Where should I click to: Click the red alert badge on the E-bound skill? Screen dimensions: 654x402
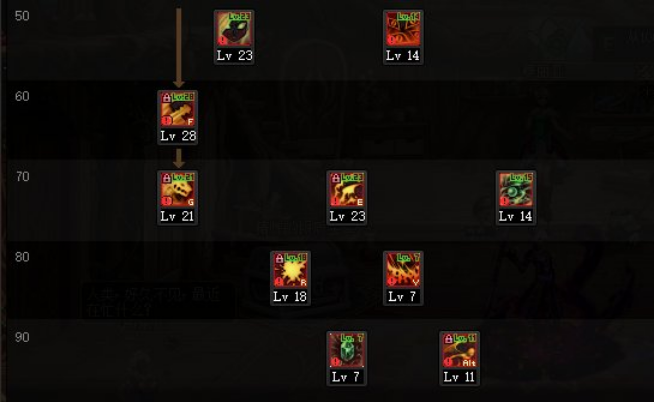[336, 201]
